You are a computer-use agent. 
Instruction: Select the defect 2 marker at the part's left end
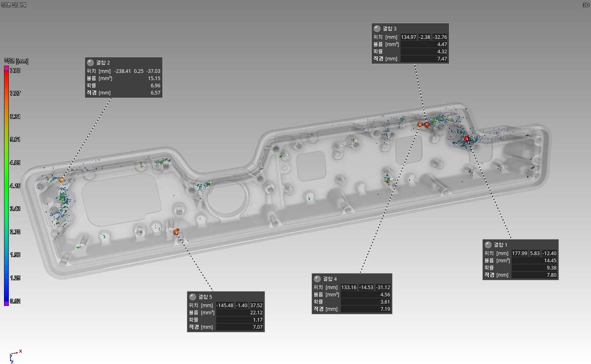click(x=61, y=180)
